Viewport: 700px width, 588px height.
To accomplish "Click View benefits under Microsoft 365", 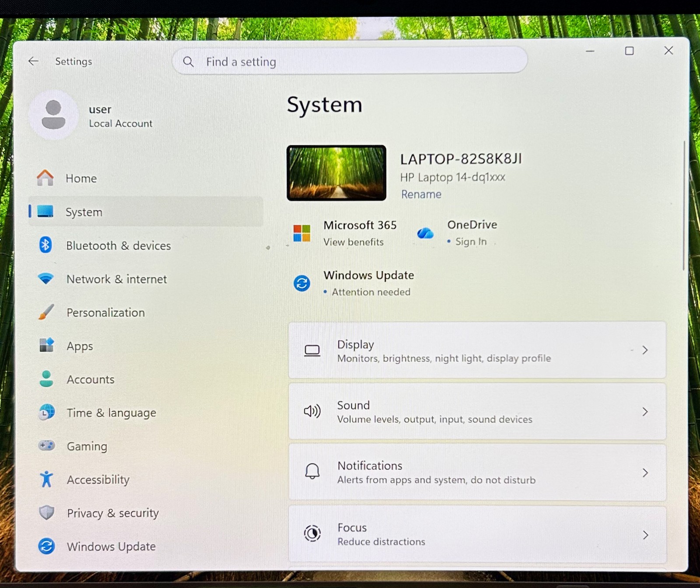I will point(353,242).
